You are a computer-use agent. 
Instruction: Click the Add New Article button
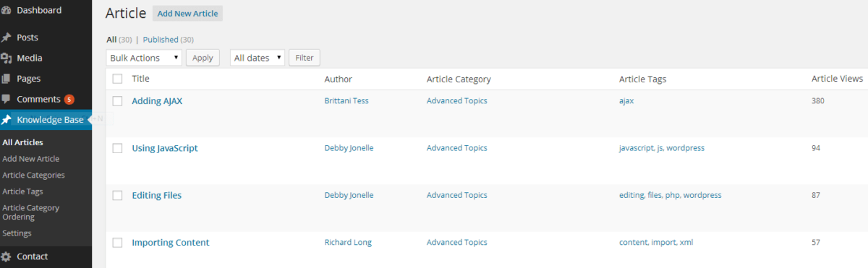[187, 14]
